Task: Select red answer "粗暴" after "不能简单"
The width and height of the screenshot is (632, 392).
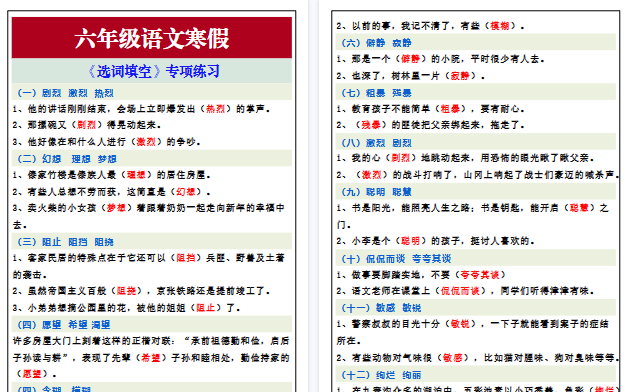Action: pyautogui.click(x=451, y=109)
